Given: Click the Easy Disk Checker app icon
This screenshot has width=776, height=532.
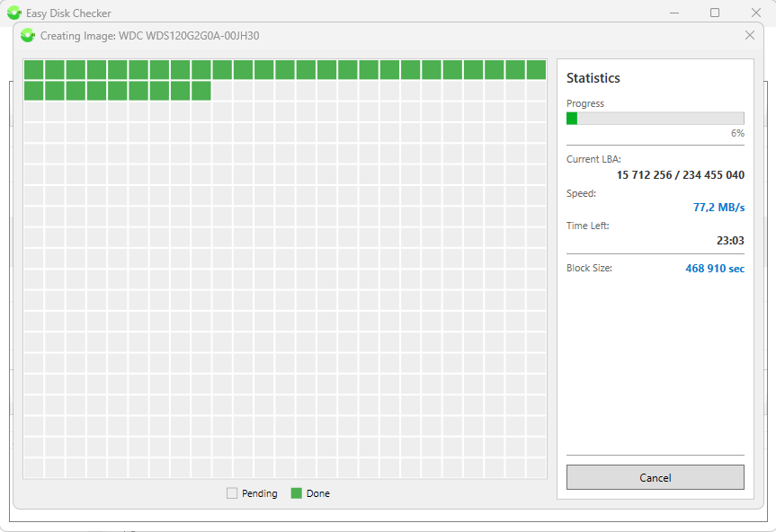Looking at the screenshot, I should 13,13.
